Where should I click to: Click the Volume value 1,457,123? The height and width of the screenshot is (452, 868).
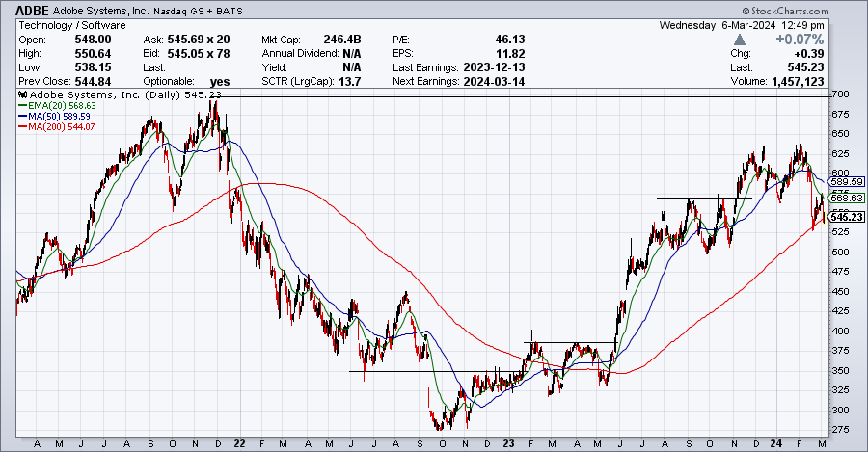coord(797,81)
